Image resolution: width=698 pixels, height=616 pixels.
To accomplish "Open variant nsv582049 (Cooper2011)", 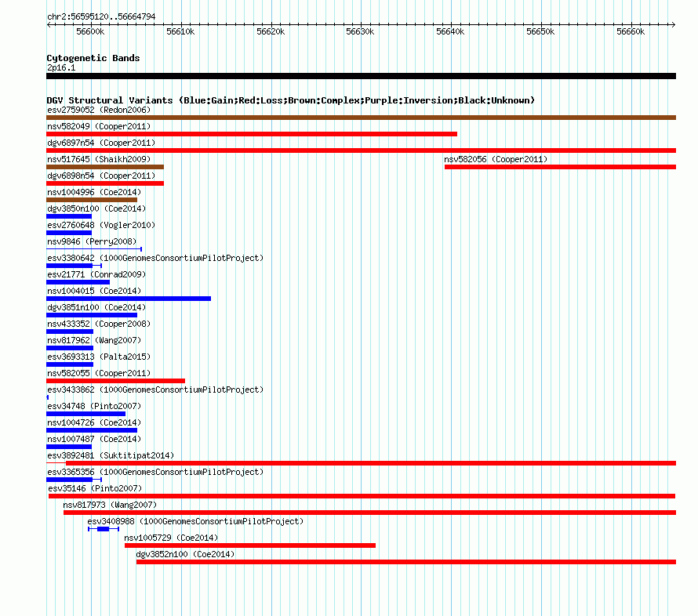I will pos(99,126).
